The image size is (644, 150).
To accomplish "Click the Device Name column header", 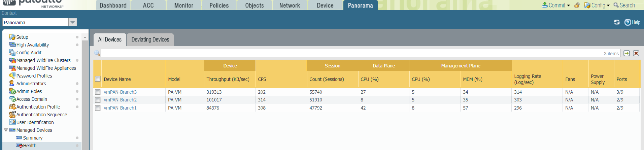I will pyautogui.click(x=134, y=79).
